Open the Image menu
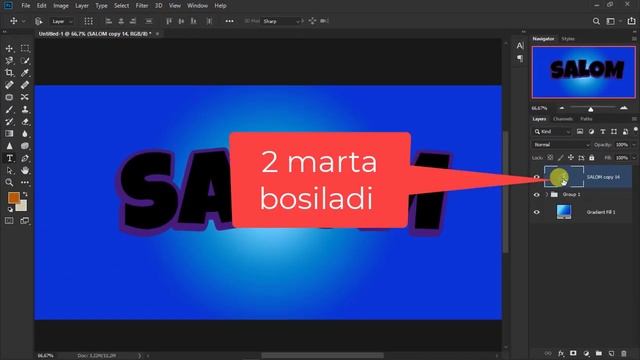The image size is (640, 360). (x=61, y=6)
